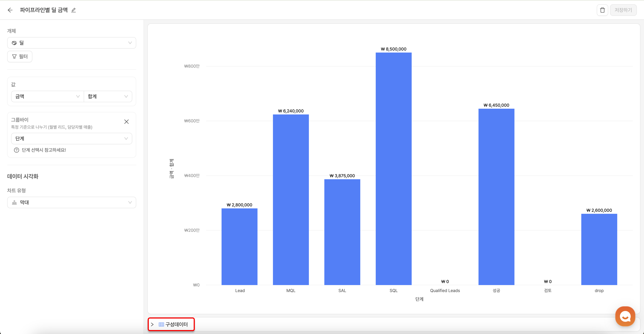Screen dimensions: 644x334
Task: Open the 금액 value field dropdown
Action: pos(48,96)
